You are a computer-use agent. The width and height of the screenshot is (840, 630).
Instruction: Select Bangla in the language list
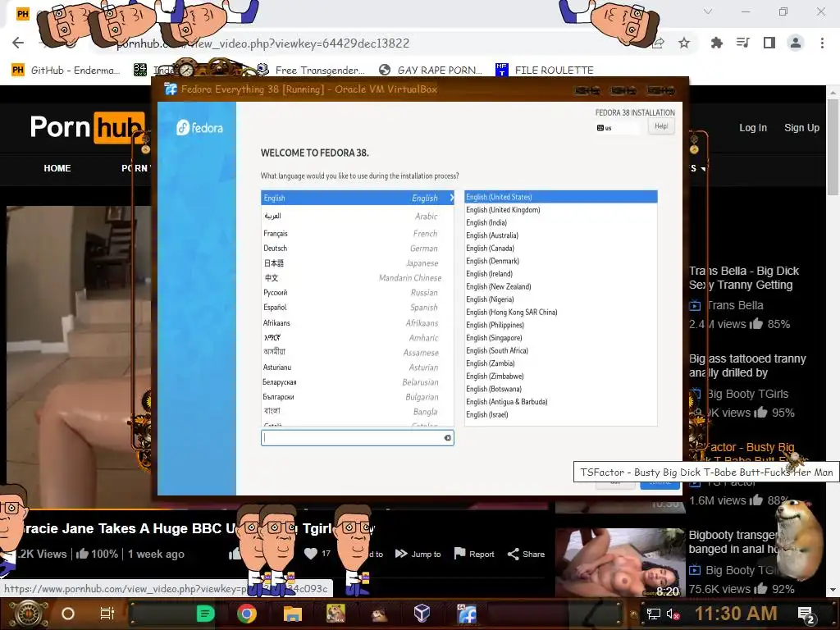(358, 412)
